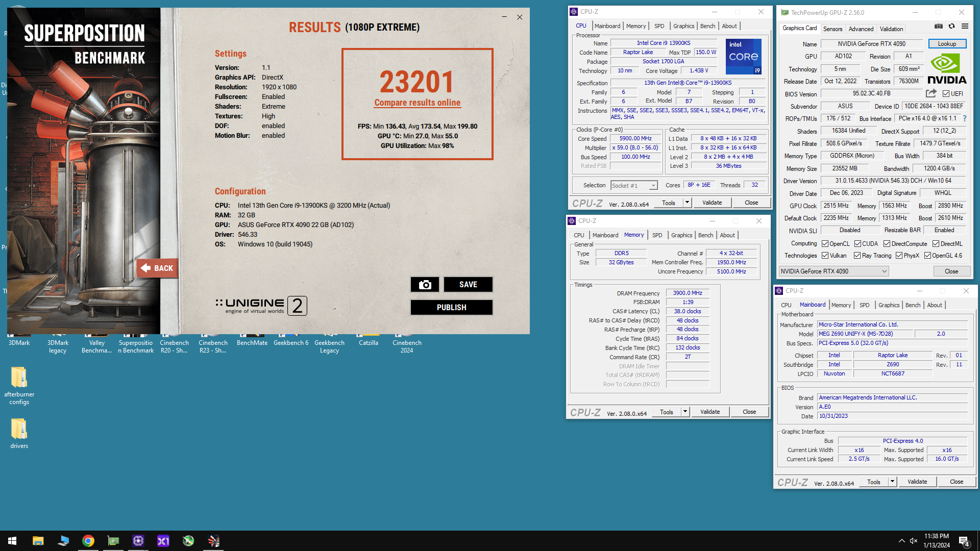Open the Windows Start menu
This screenshot has width=980, height=551.
pyautogui.click(x=12, y=541)
